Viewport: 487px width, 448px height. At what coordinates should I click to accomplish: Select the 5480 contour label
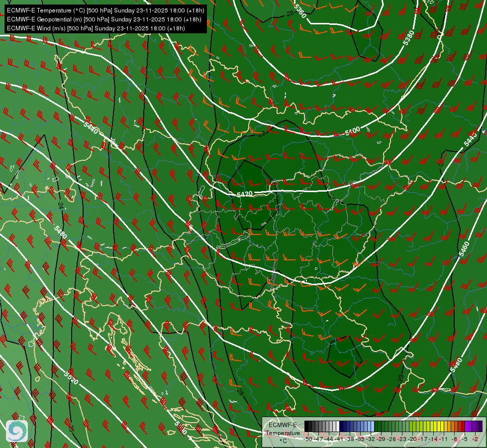tap(60, 232)
